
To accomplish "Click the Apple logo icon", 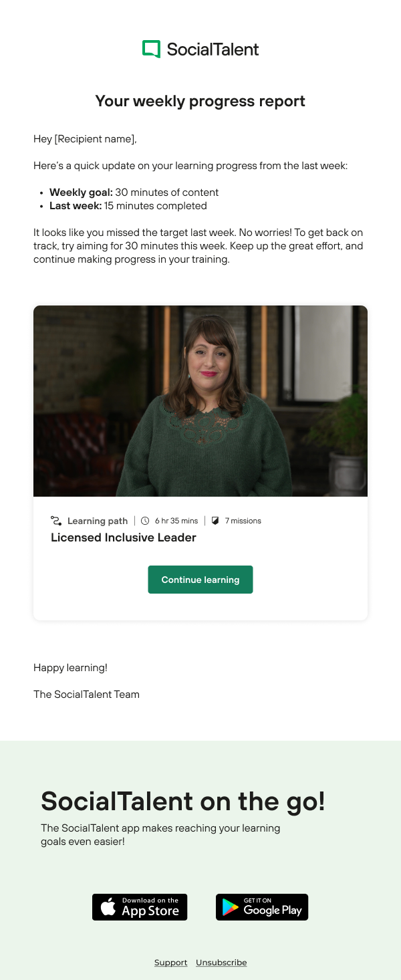I will point(108,907).
